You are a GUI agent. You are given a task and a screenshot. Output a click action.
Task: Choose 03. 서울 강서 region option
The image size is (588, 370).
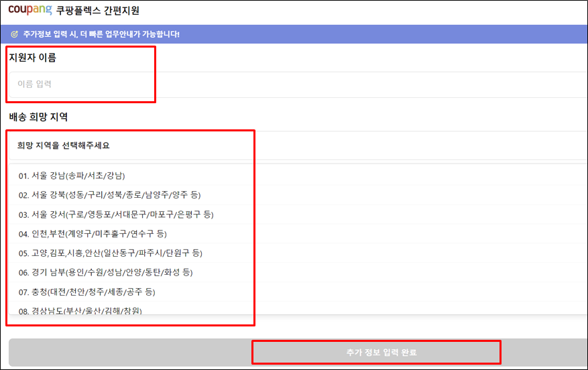pyautogui.click(x=298, y=214)
